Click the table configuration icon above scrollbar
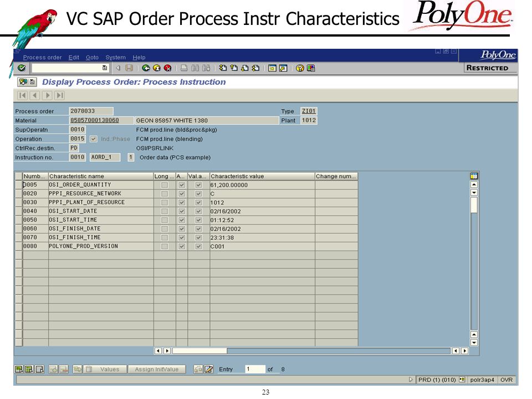Image resolution: width=532 pixels, height=399 pixels. coord(474,176)
